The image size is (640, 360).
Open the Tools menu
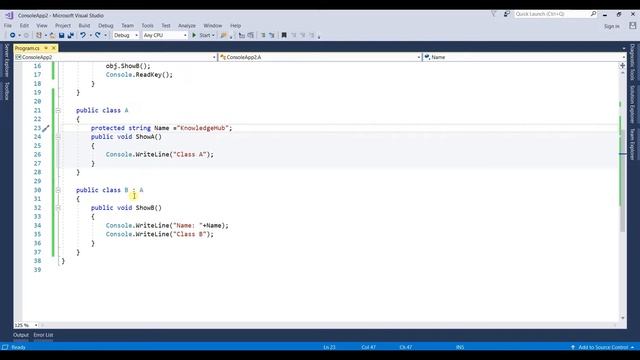click(x=147, y=26)
